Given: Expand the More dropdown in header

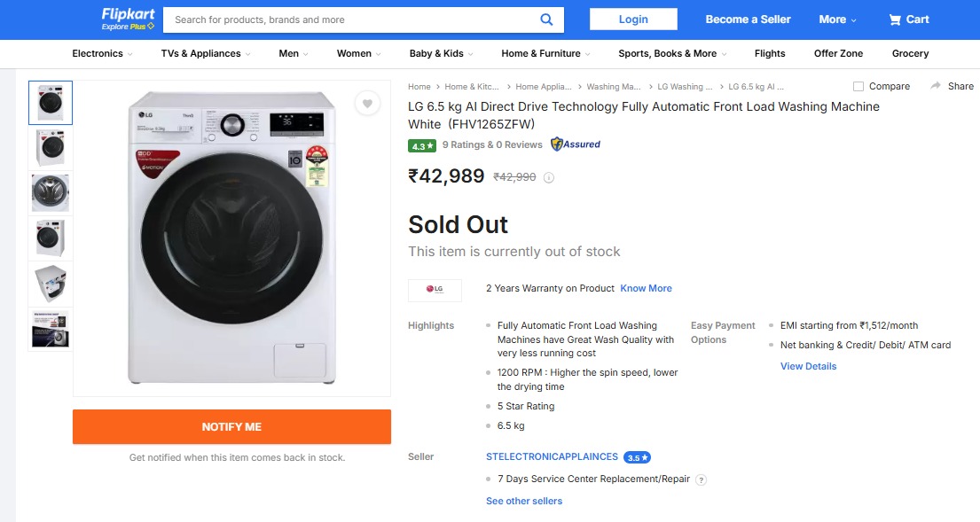Looking at the screenshot, I should [837, 19].
